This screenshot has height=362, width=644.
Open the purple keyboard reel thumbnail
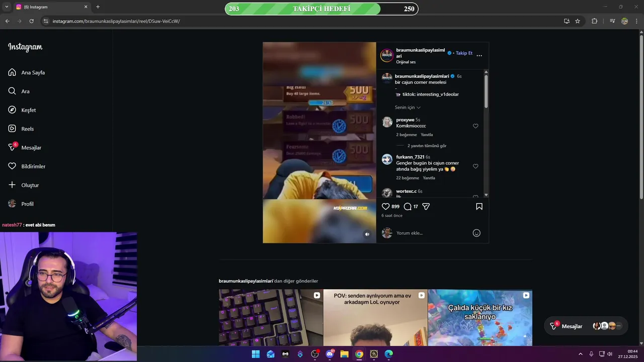pos(271,318)
